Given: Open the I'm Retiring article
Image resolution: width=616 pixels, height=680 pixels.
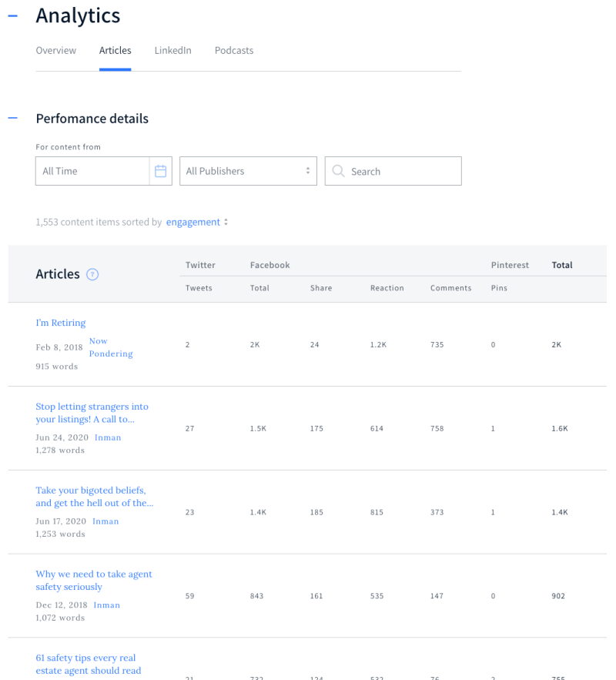Looking at the screenshot, I should coord(61,323).
